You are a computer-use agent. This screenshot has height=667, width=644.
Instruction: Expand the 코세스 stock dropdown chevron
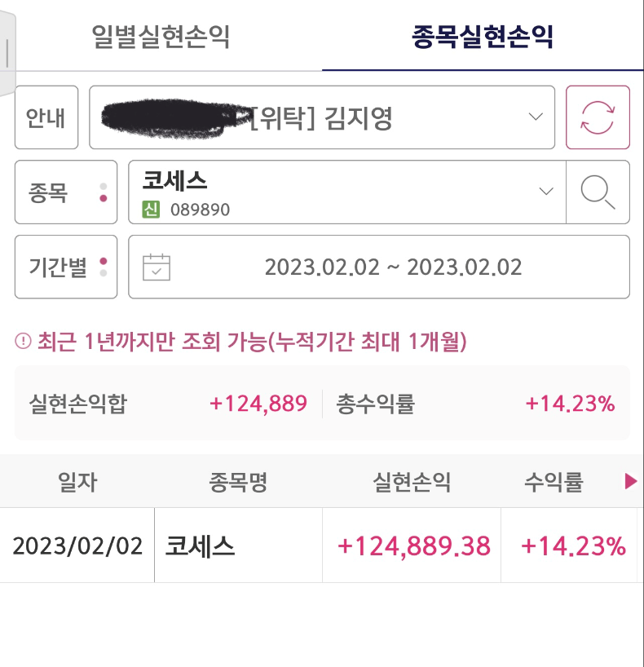(546, 191)
